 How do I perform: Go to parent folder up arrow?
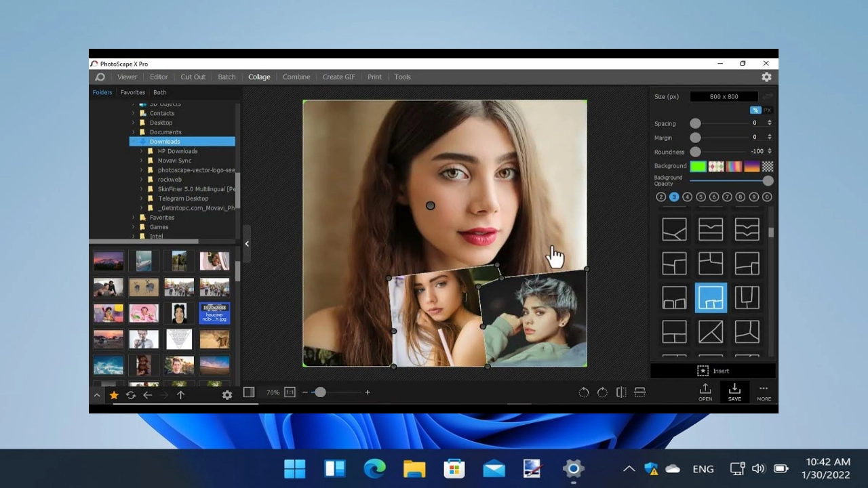tap(180, 395)
